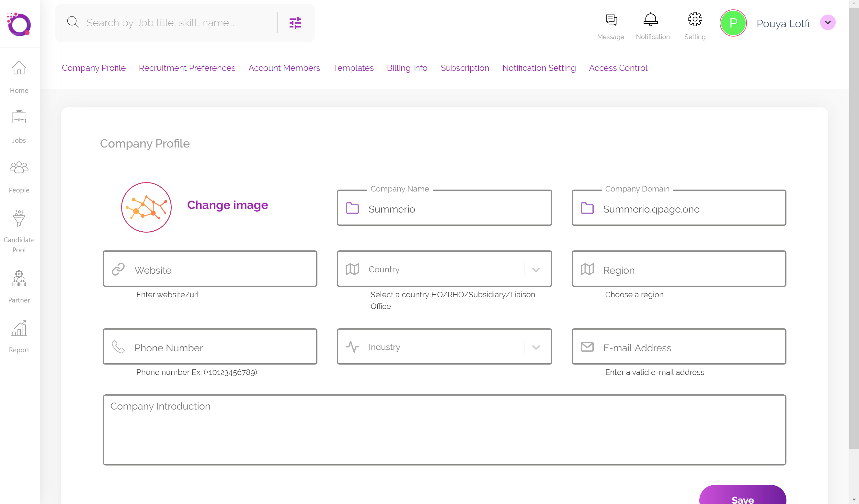Open the Setting gear icon
Image resolution: width=859 pixels, height=504 pixels.
point(695,20)
